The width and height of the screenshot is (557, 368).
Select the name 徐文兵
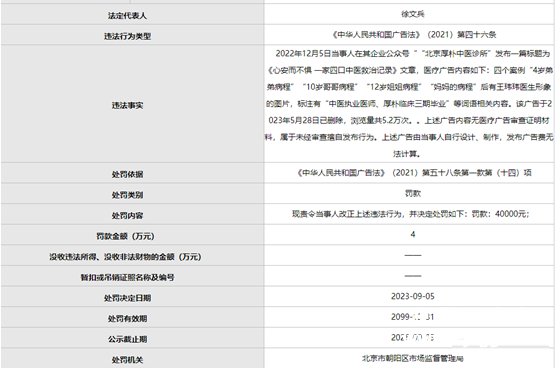pyautogui.click(x=413, y=14)
